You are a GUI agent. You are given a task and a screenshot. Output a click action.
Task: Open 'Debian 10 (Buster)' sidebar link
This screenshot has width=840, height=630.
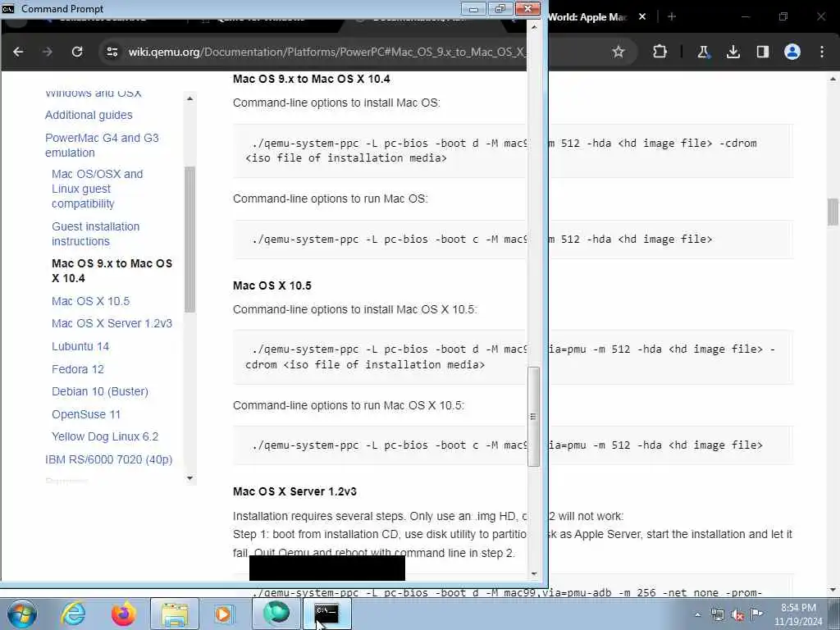pos(99,391)
